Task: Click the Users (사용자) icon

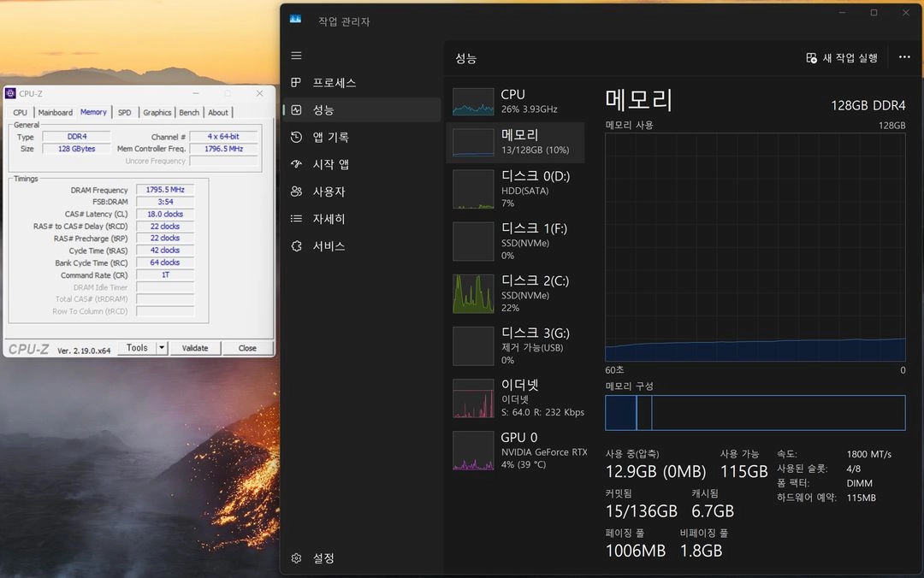Action: [x=296, y=192]
